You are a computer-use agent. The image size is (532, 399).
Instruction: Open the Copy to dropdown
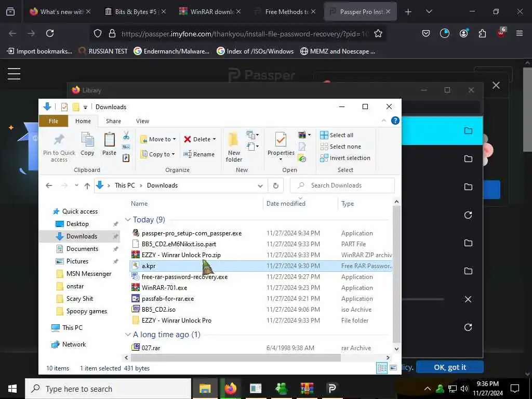[x=157, y=154]
